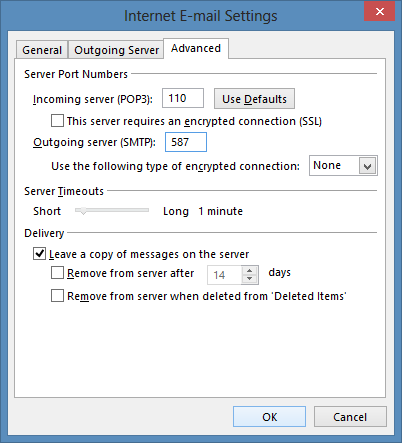This screenshot has width=402, height=443.
Task: Decrease days with the down spinner arrow
Action: [x=250, y=279]
